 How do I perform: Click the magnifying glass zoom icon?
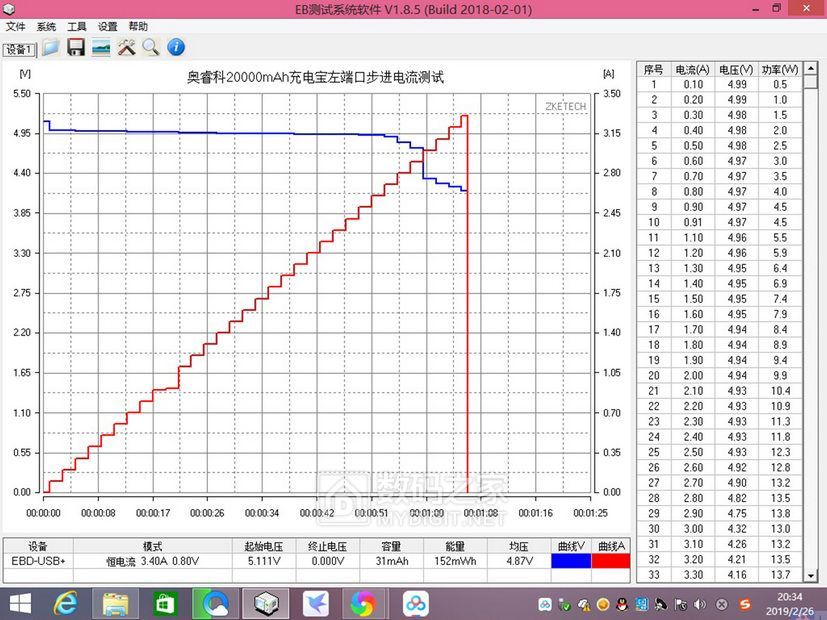(151, 47)
